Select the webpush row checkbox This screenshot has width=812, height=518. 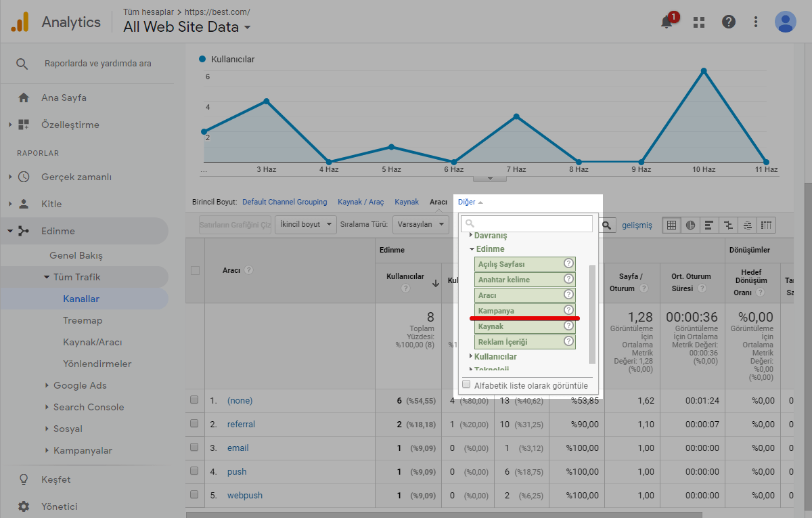[x=194, y=495]
